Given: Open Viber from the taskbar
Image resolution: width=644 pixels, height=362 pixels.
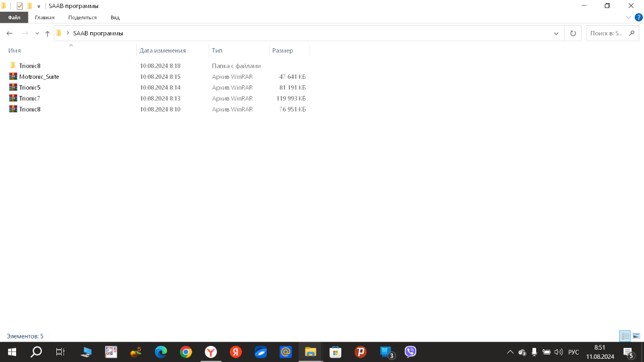Looking at the screenshot, I should [411, 352].
